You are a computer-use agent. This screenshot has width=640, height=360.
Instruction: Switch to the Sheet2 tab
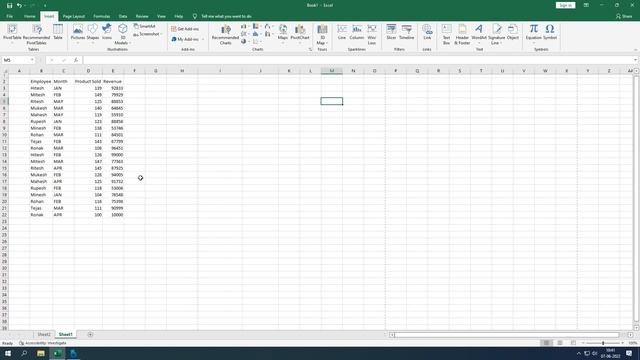click(x=44, y=334)
